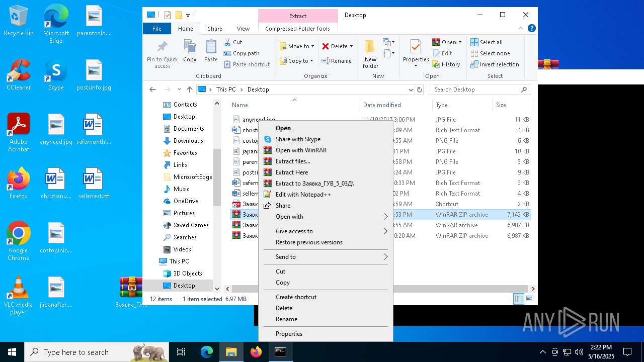644x362 pixels.
Task: Click Paste shortcut in ribbon
Action: point(247,64)
